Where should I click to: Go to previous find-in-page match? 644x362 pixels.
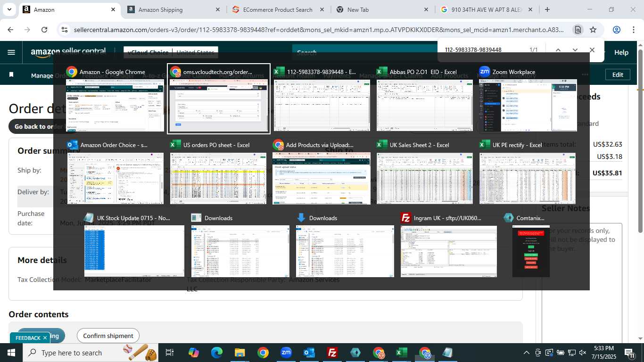(558, 50)
